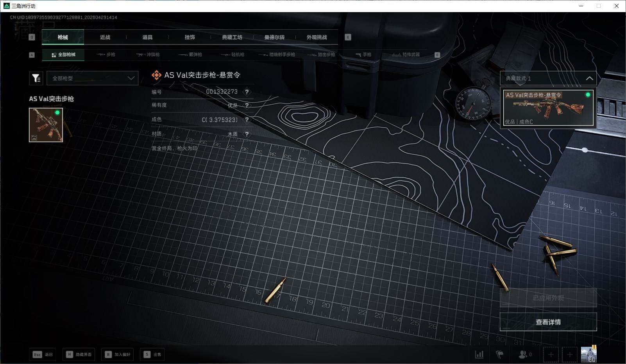Toggle the green equipped indicator on AS Val thumbnail
This screenshot has height=364, width=626.
coord(58,112)
